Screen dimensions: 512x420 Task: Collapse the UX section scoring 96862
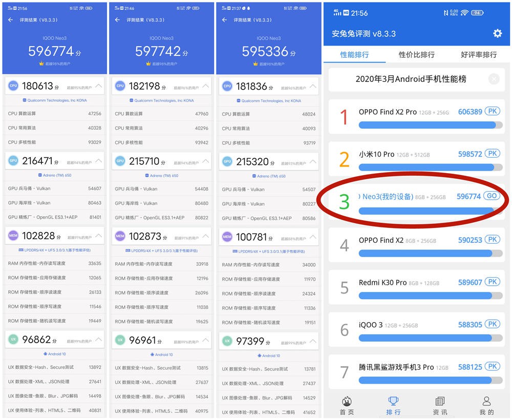pyautogui.click(x=98, y=340)
